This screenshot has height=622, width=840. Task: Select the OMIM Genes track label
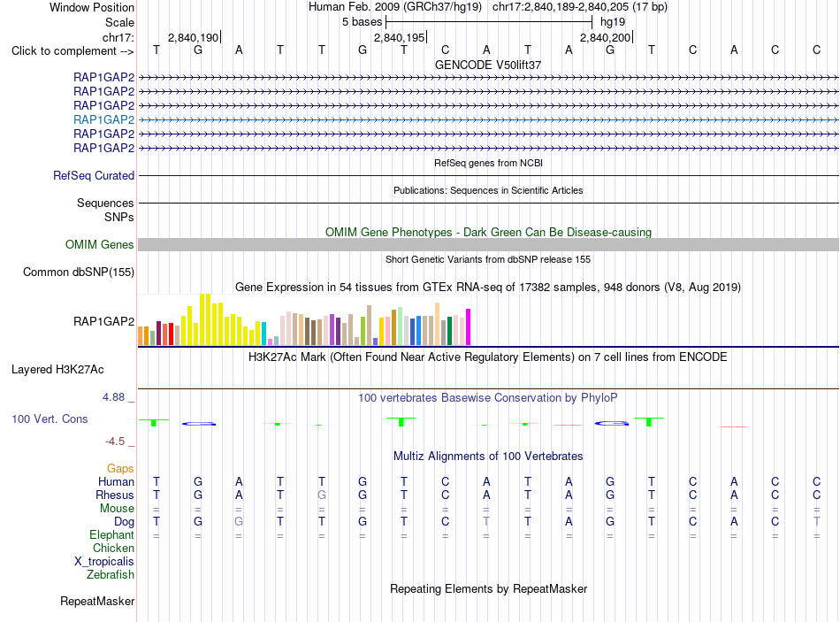click(99, 244)
